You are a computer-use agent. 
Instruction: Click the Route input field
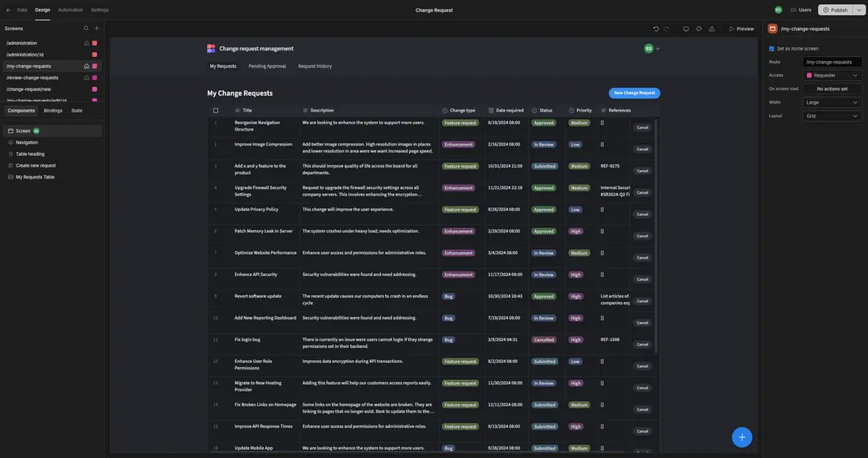[832, 62]
